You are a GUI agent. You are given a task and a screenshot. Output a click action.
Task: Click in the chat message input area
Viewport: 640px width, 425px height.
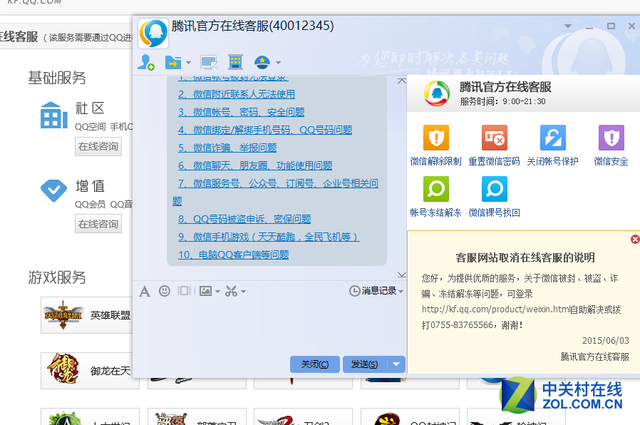(x=269, y=327)
